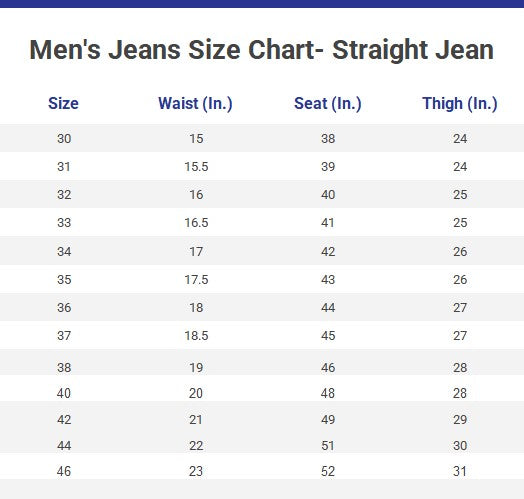The image size is (524, 499).
Task: Select size 32 row size cell
Action: [64, 195]
